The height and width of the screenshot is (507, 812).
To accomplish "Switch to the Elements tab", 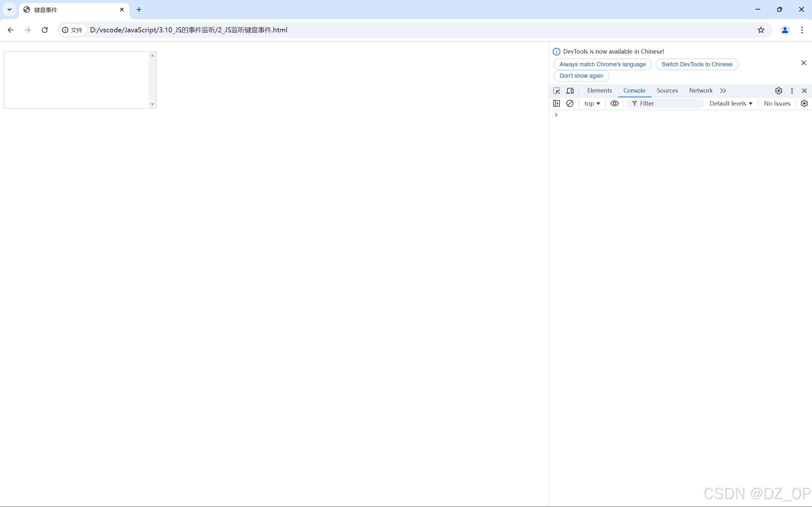I will (599, 91).
